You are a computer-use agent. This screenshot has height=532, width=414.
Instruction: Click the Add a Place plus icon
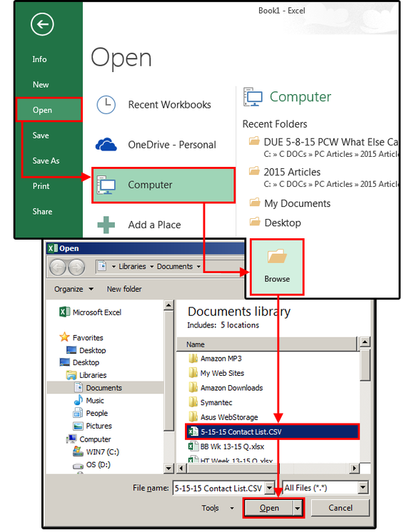click(x=106, y=225)
